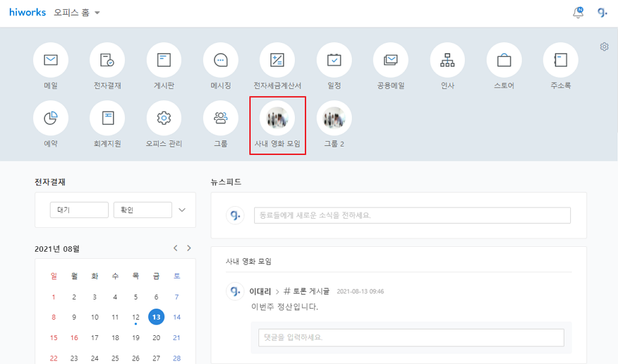
Task: Go to previous month in calendar
Action: coord(176,248)
